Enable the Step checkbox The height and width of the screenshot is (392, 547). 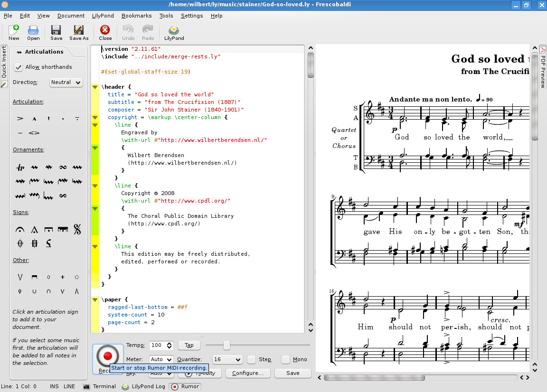pos(252,359)
